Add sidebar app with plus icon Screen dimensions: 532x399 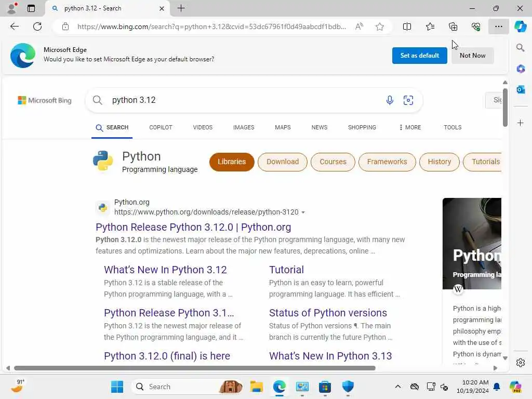point(521,123)
